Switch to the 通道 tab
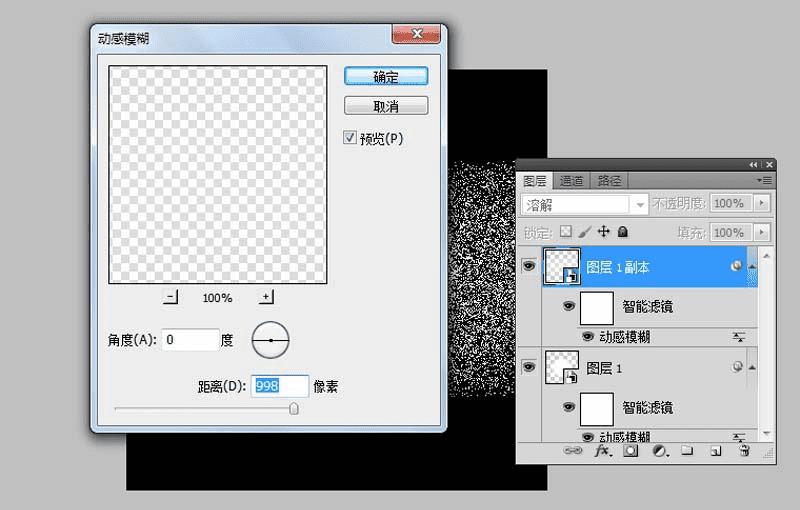 coord(571,181)
